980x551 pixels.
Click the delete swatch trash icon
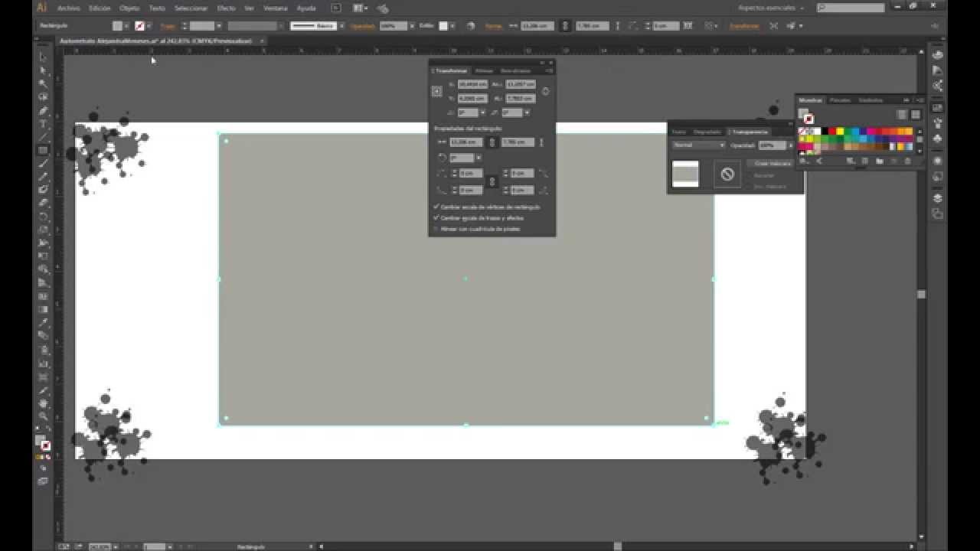[x=908, y=161]
